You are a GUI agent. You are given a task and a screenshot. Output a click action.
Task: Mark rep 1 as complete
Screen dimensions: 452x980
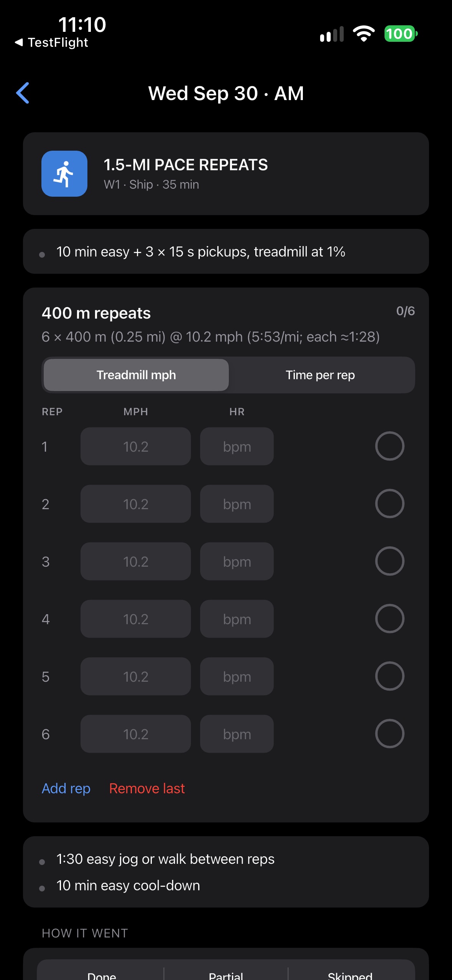390,446
